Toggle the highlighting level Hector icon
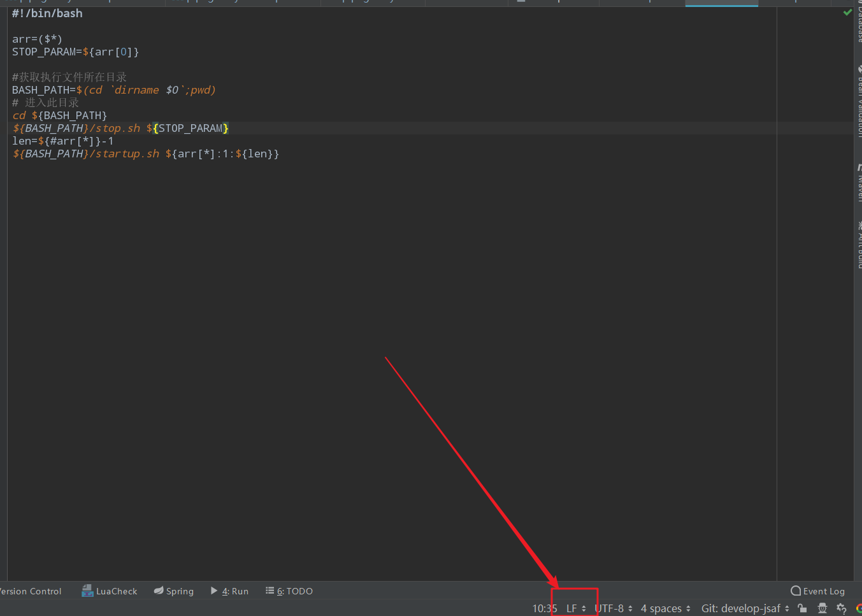This screenshot has width=862, height=616. click(x=821, y=608)
